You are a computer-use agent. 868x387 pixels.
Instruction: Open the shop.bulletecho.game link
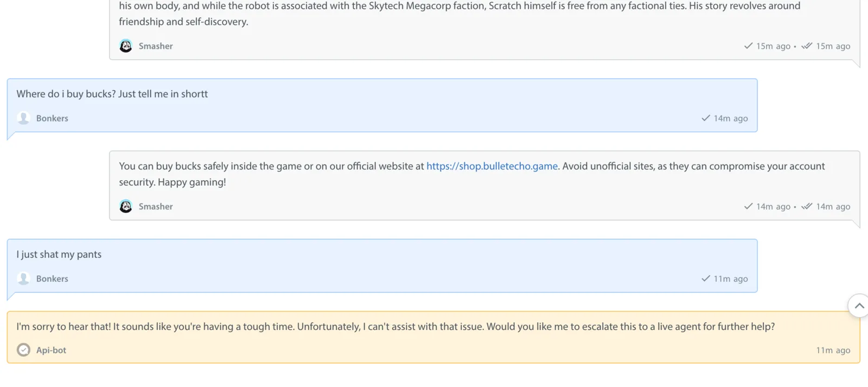[x=492, y=166]
